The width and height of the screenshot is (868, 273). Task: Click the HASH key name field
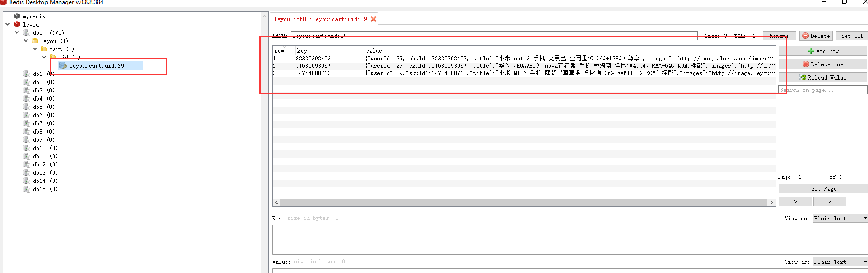tap(494, 36)
